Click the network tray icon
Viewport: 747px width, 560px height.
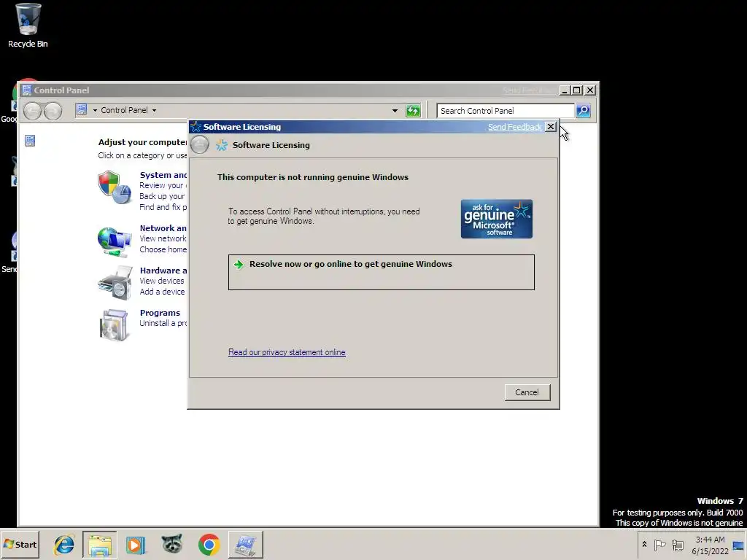(678, 545)
